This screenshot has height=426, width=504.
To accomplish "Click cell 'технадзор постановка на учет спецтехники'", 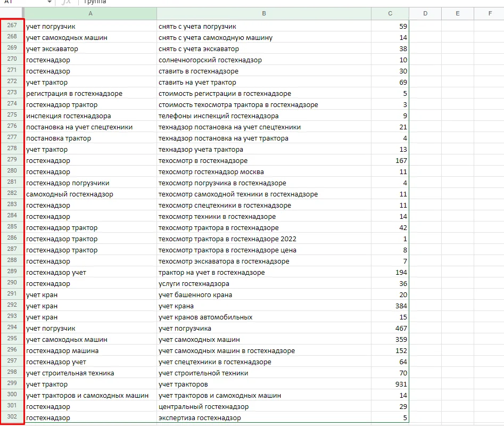I will [x=264, y=127].
